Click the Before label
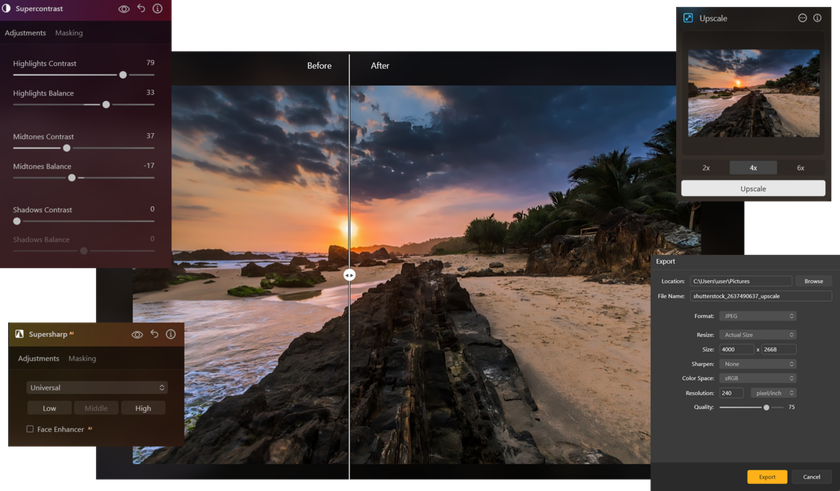This screenshot has height=491, width=840. click(x=319, y=66)
